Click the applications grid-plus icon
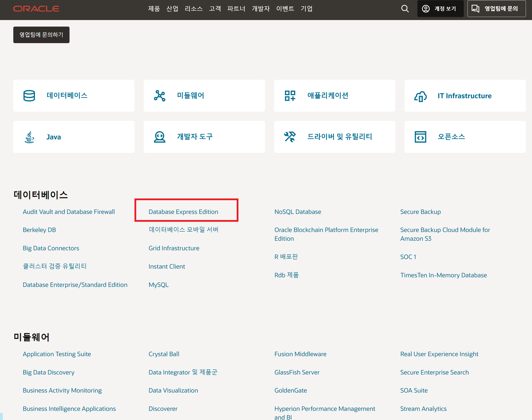Screen dimensions: 532x420 click(290, 96)
